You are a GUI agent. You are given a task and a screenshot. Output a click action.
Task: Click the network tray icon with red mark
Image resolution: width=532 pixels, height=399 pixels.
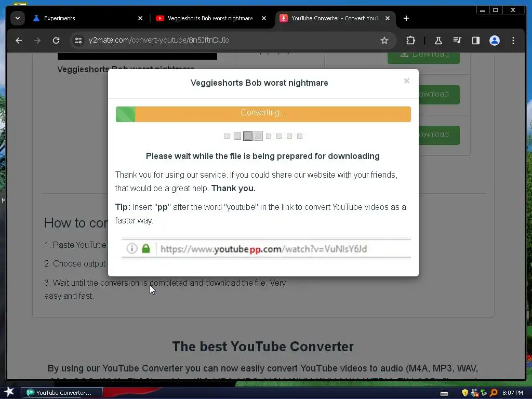474,393
